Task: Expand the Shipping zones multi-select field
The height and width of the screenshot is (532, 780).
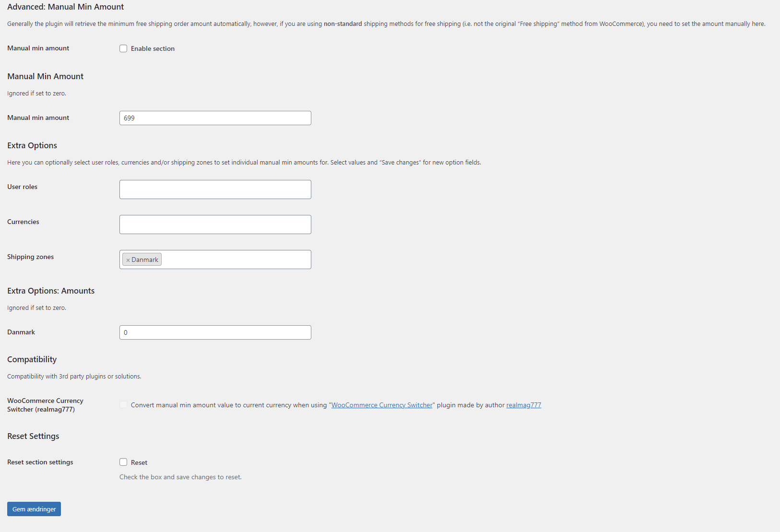Action: pyautogui.click(x=215, y=260)
